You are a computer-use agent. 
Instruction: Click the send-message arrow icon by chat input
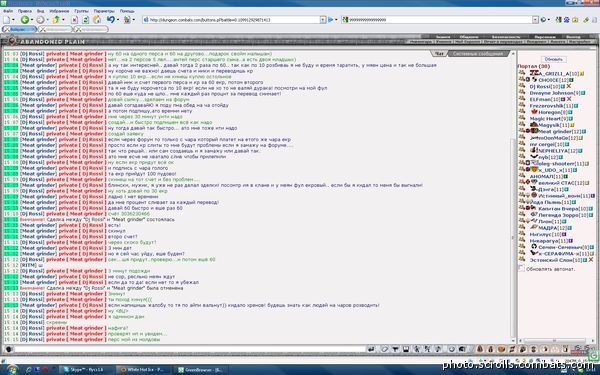coord(371,349)
